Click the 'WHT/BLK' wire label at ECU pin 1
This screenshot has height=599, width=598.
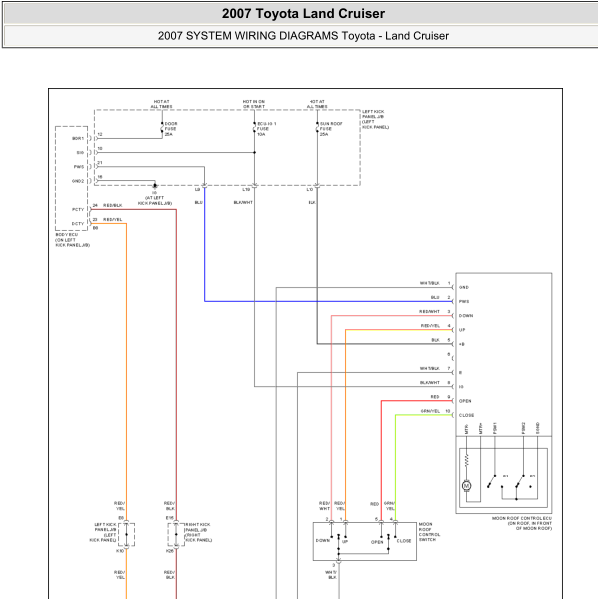click(x=429, y=283)
